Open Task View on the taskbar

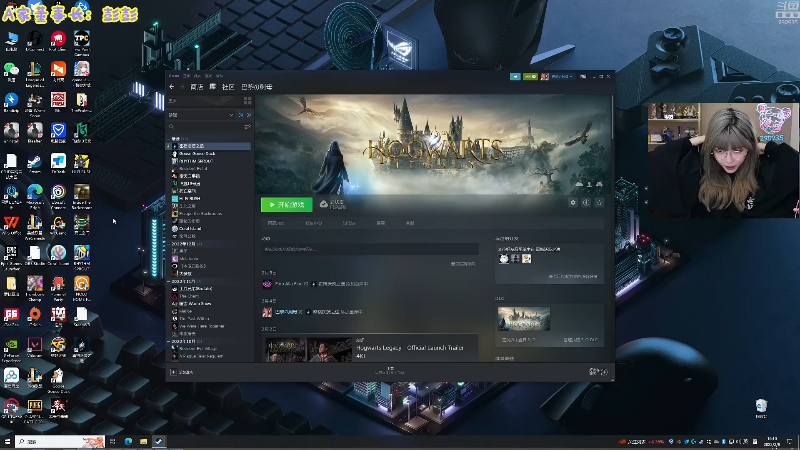(113, 441)
